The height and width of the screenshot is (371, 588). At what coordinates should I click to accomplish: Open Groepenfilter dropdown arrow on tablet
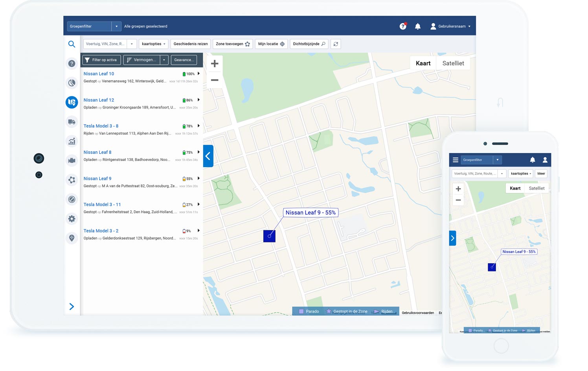pyautogui.click(x=116, y=26)
